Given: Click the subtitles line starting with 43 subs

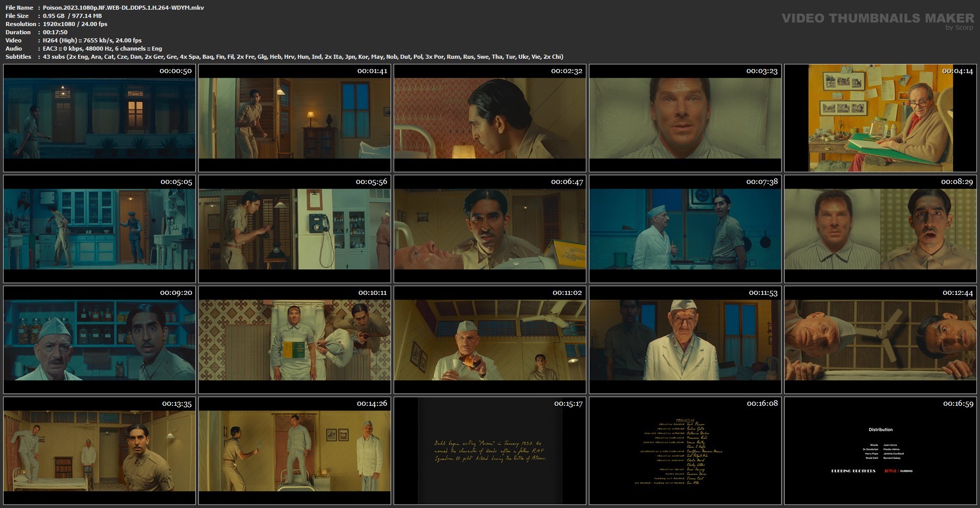Looking at the screenshot, I should click(303, 57).
